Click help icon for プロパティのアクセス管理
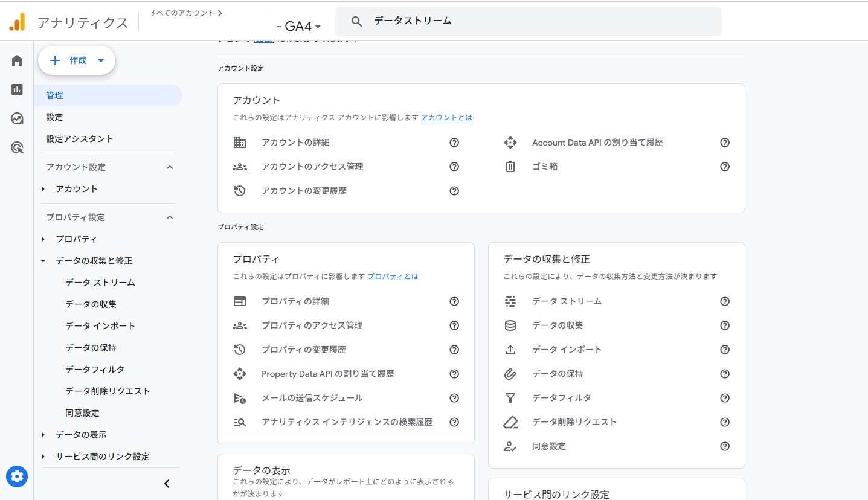 click(454, 325)
